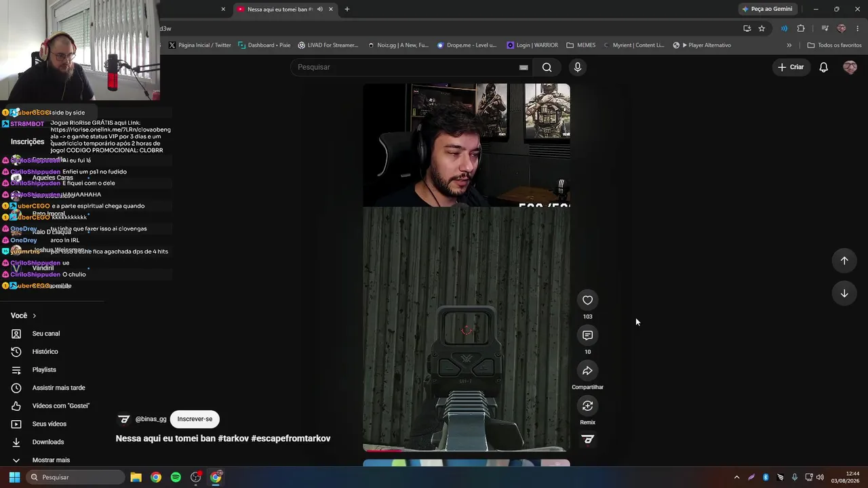Install app via the address bar icon
This screenshot has width=868, height=488.
coord(747,28)
